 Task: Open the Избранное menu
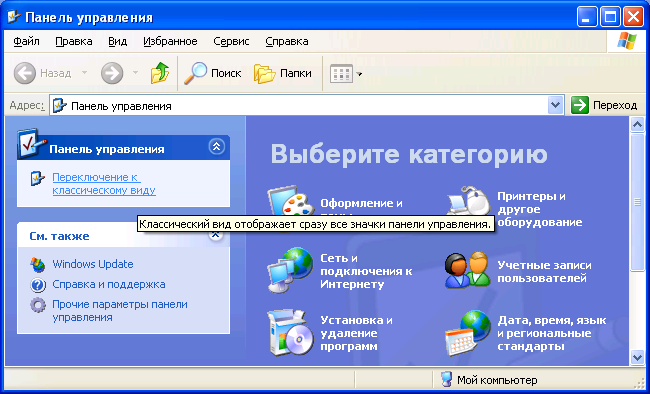point(170,41)
